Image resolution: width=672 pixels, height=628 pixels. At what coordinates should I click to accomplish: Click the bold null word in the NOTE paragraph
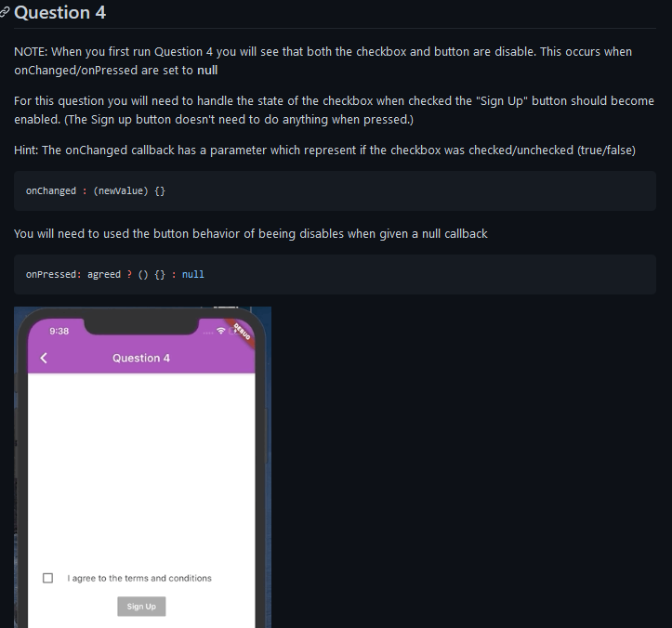point(207,71)
